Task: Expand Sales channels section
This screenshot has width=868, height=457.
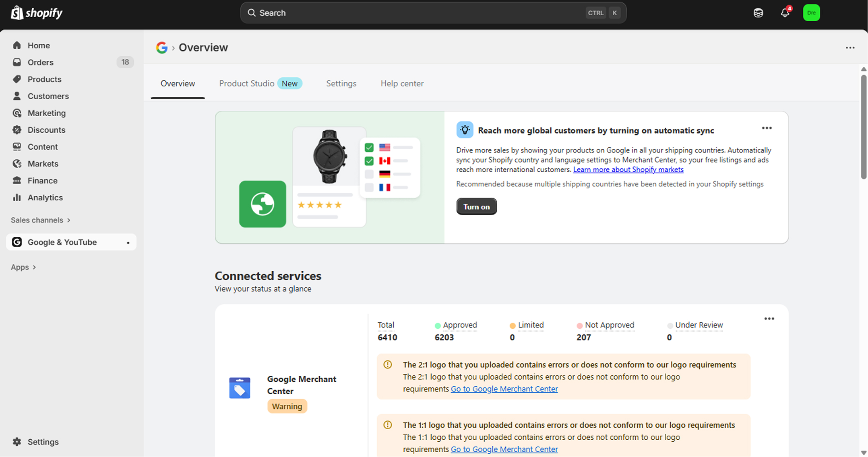Action: coord(41,220)
